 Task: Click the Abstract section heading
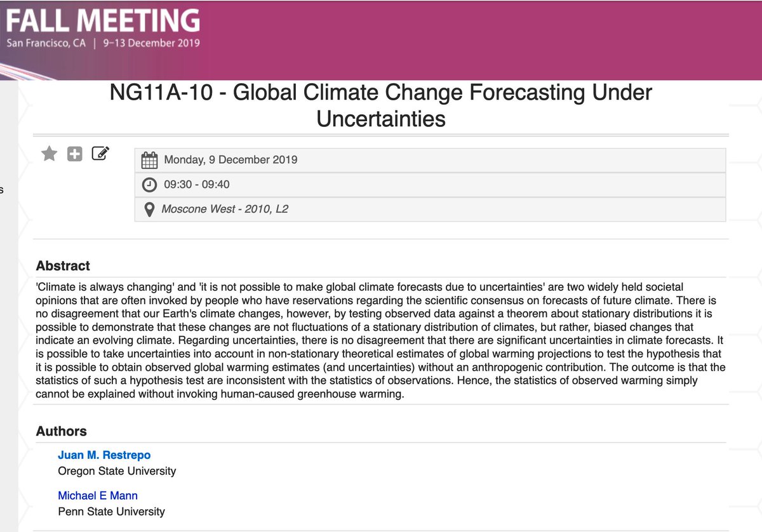click(x=63, y=266)
